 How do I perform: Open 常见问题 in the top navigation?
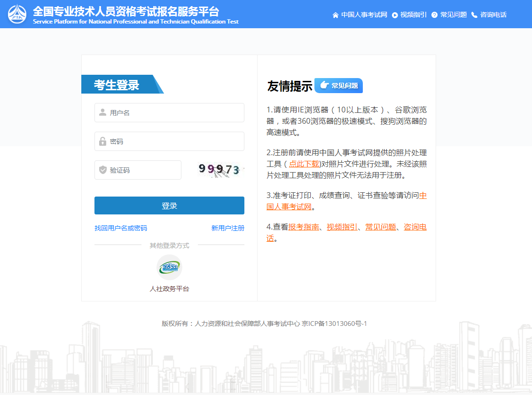pyautogui.click(x=454, y=15)
